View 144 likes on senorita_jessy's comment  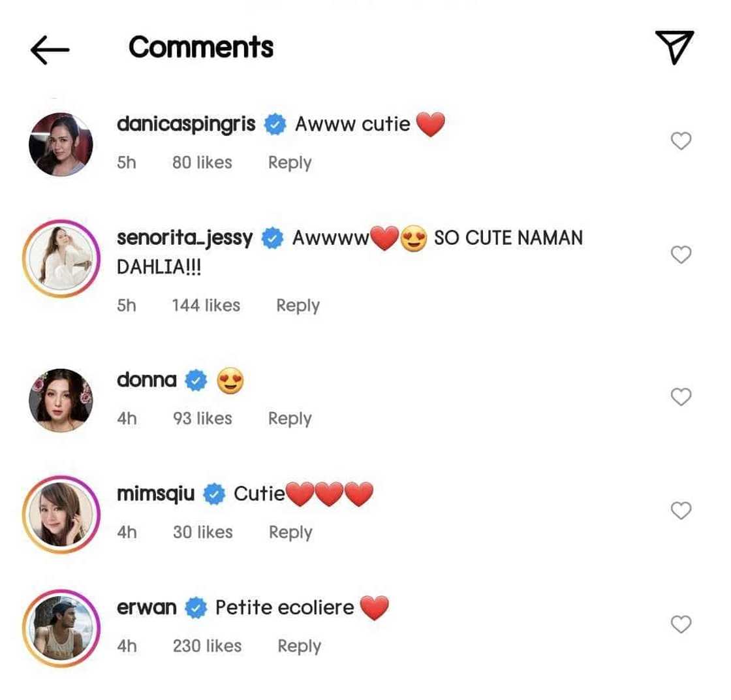pos(206,305)
